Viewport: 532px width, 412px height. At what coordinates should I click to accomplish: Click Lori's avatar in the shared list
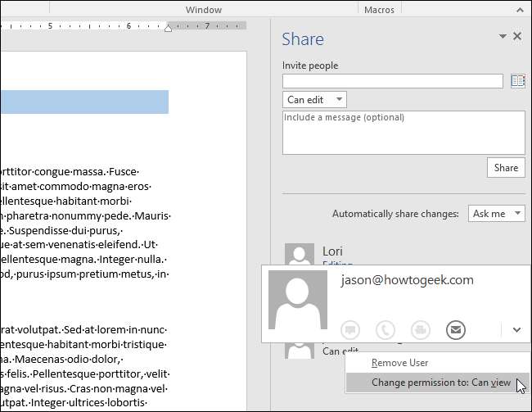pyautogui.click(x=299, y=254)
